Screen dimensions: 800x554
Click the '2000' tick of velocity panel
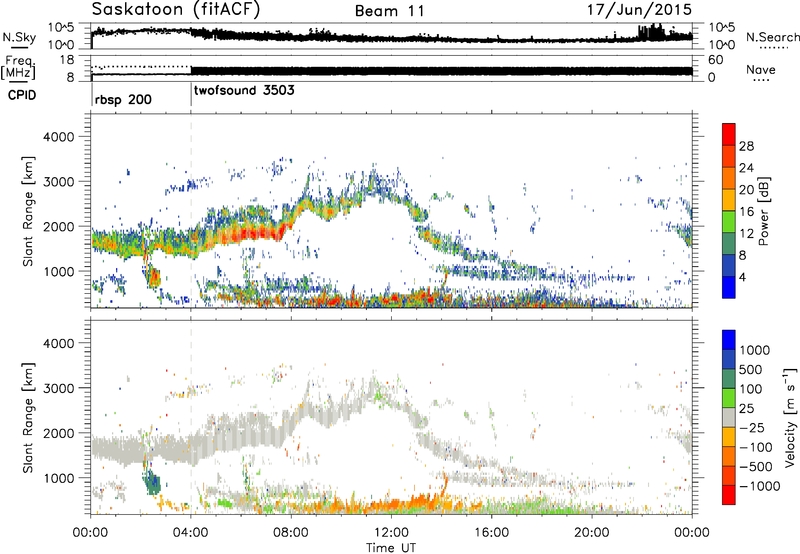click(58, 433)
